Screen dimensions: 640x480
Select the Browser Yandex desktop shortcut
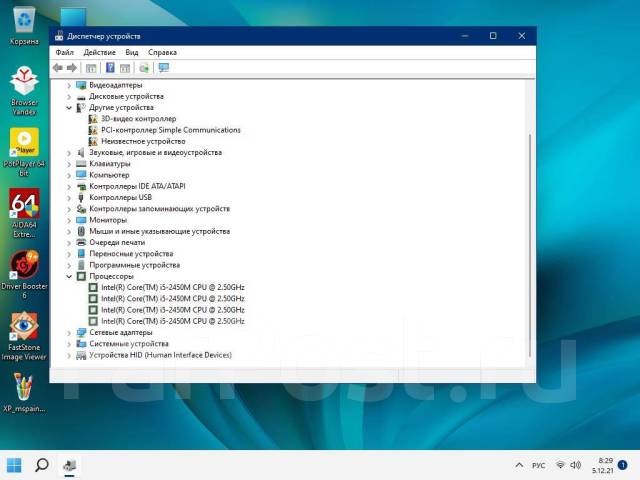point(24,91)
